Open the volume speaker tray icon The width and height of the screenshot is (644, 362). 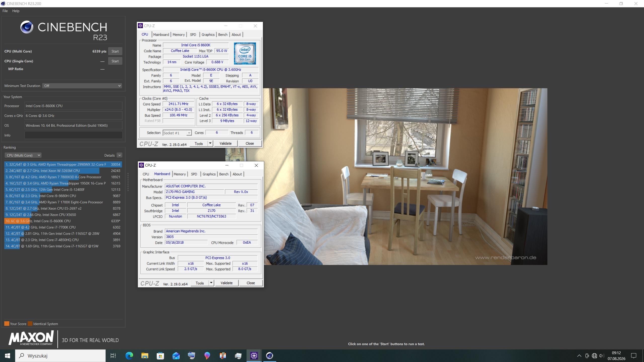point(602,356)
